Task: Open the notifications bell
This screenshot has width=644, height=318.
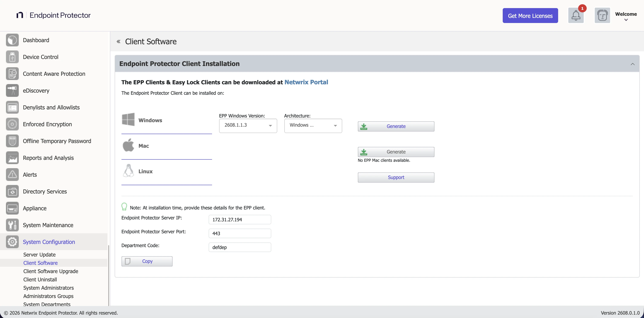Action: point(576,16)
